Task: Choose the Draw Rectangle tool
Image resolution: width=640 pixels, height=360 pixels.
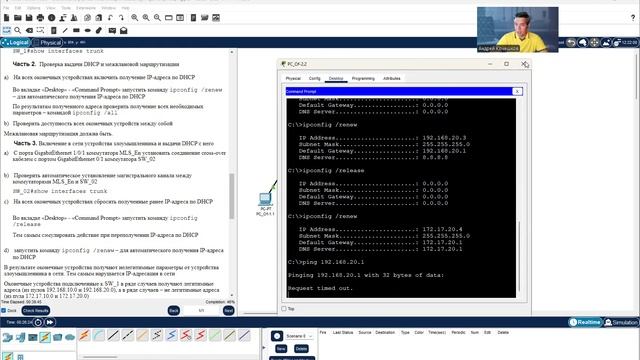Action: [x=76, y=31]
